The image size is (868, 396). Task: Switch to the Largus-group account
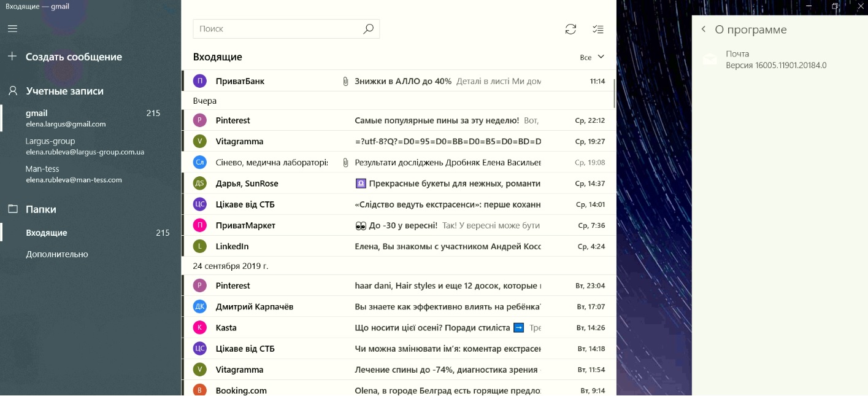point(91,146)
